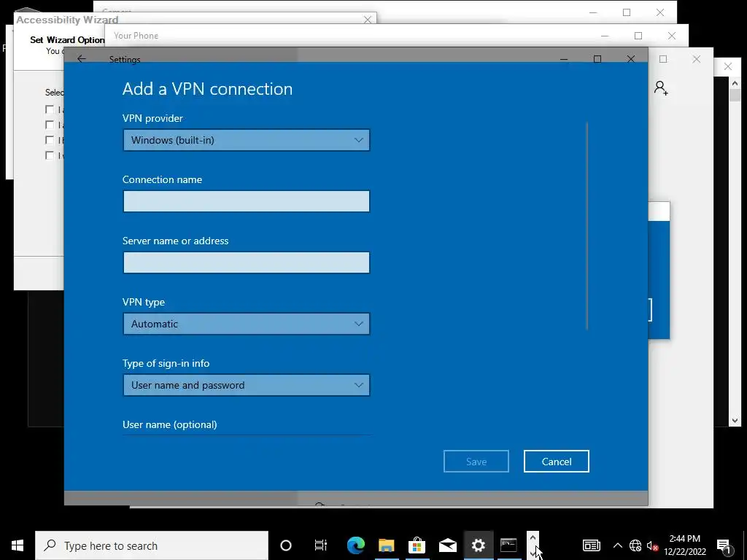The image size is (747, 560).
Task: Open Task View on the taskbar
Action: [321, 545]
